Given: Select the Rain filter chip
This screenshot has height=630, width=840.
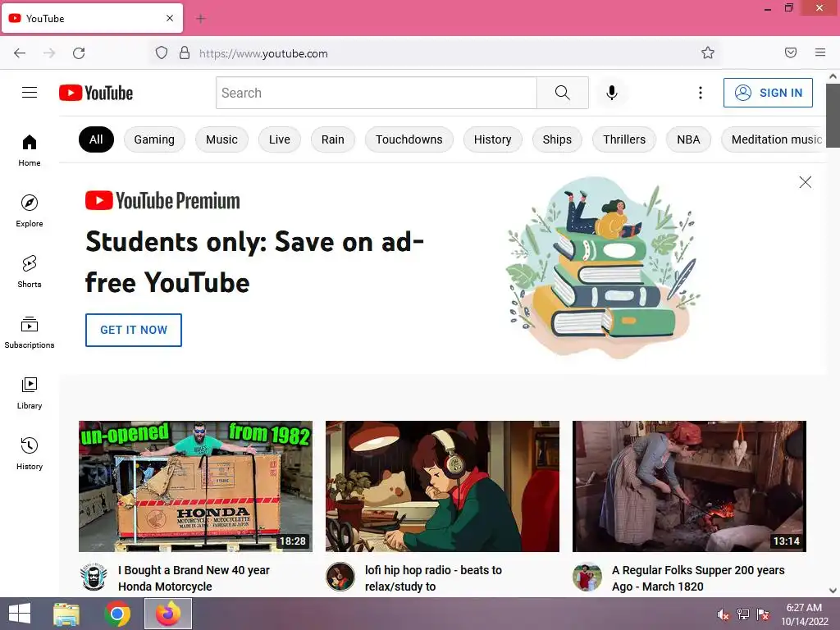Looking at the screenshot, I should coord(333,139).
